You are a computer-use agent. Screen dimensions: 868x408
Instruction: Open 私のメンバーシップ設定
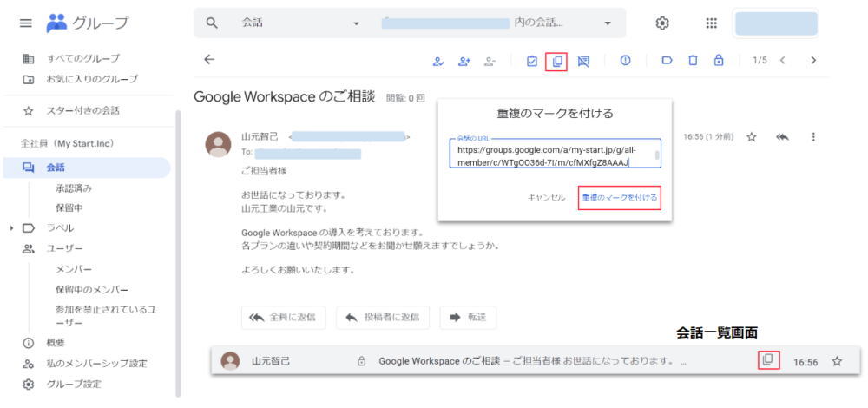click(96, 364)
